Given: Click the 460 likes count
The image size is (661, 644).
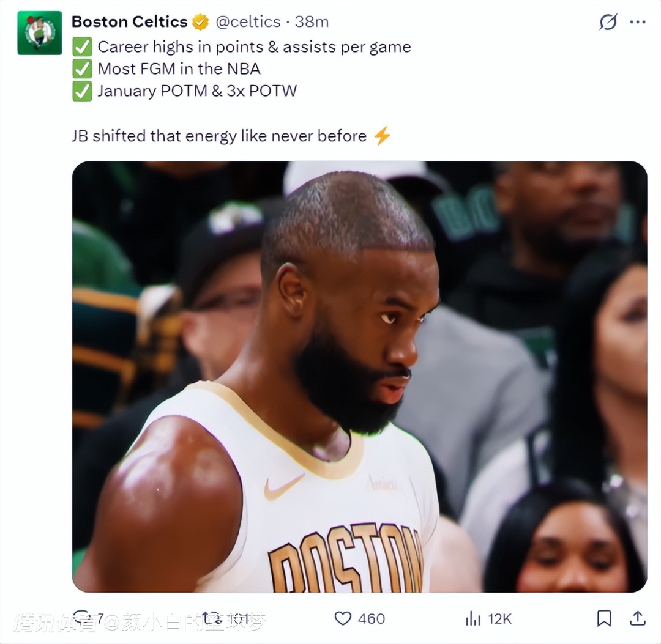Looking at the screenshot, I should click(372, 619).
